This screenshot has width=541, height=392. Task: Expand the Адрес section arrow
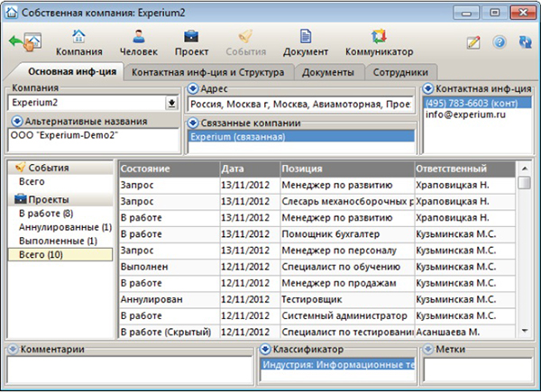(x=193, y=88)
